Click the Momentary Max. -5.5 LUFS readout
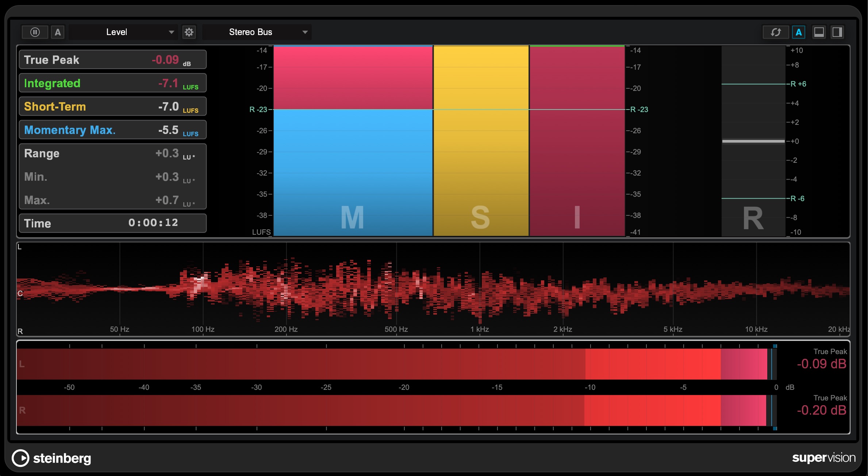The image size is (868, 476). [x=113, y=130]
